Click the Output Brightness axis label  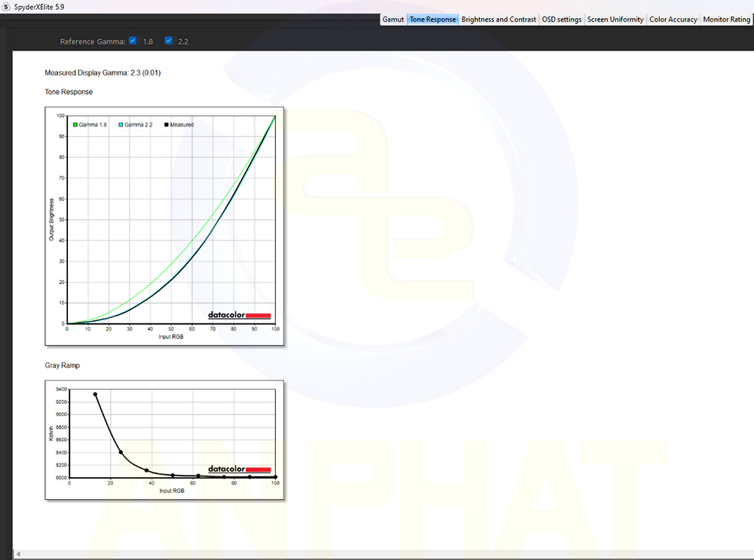[51, 219]
